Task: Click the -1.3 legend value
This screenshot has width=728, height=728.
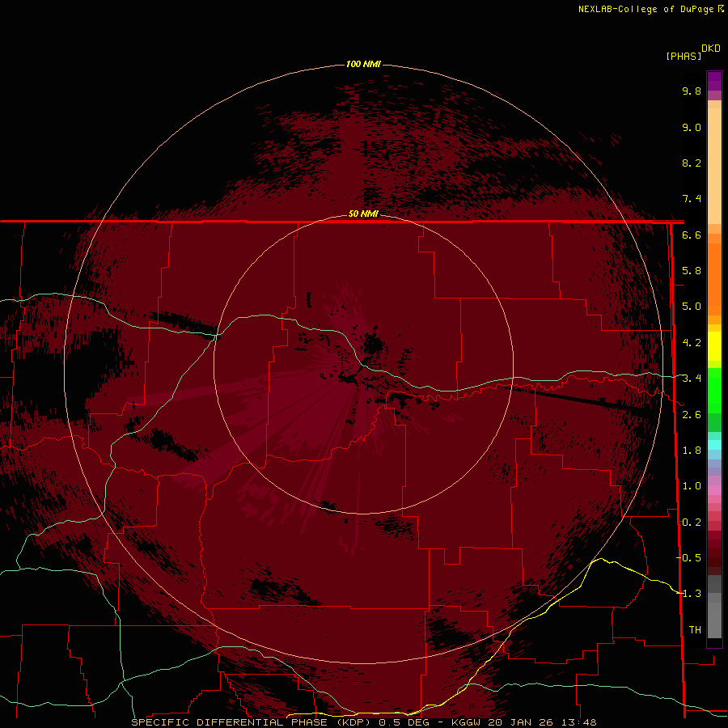Action: coord(688,594)
